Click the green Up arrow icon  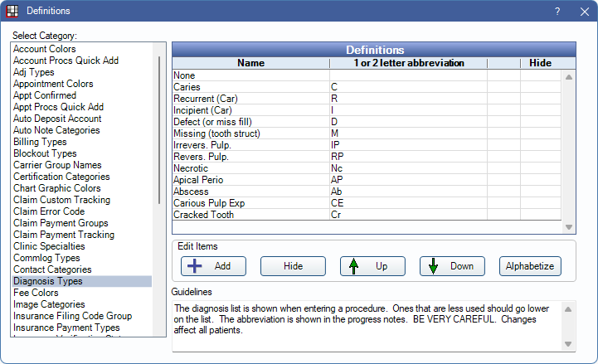click(x=353, y=266)
